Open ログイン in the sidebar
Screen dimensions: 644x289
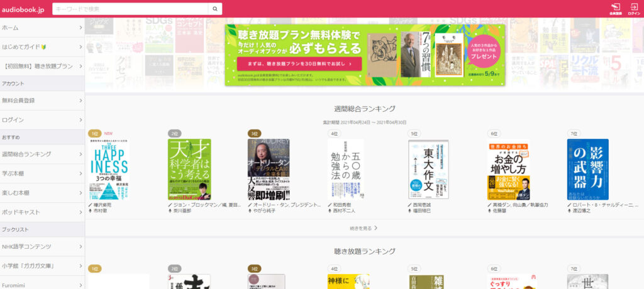click(42, 120)
